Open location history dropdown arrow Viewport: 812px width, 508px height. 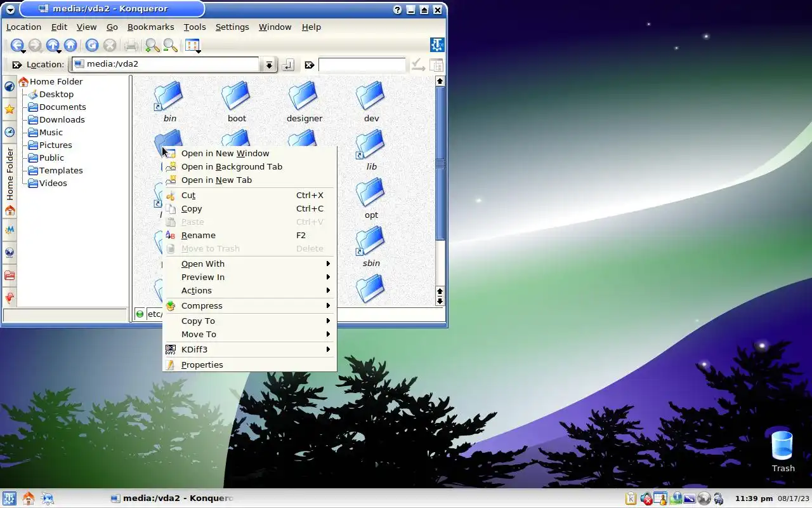pyautogui.click(x=269, y=65)
